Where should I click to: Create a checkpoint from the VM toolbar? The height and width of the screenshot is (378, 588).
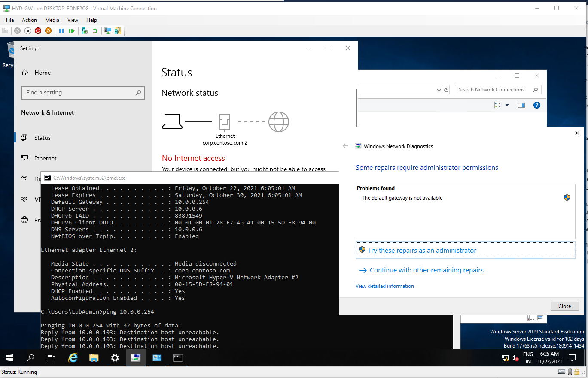(85, 31)
